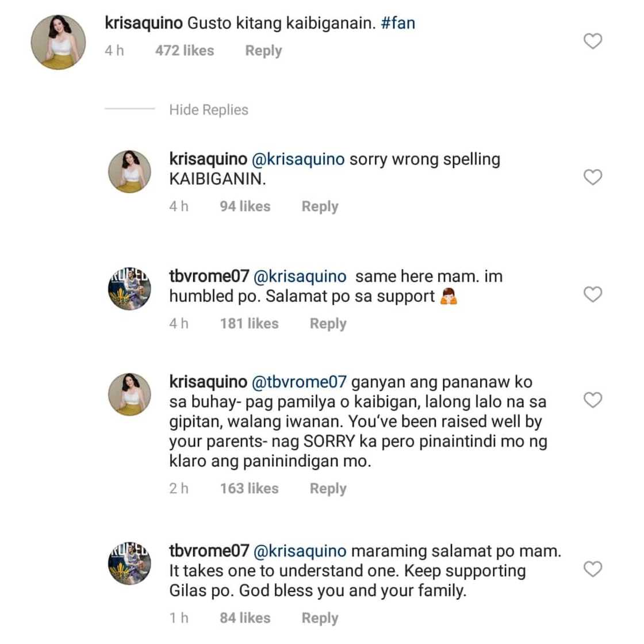
Task: Reply to the top krisaquino comment
Action: coord(263,51)
